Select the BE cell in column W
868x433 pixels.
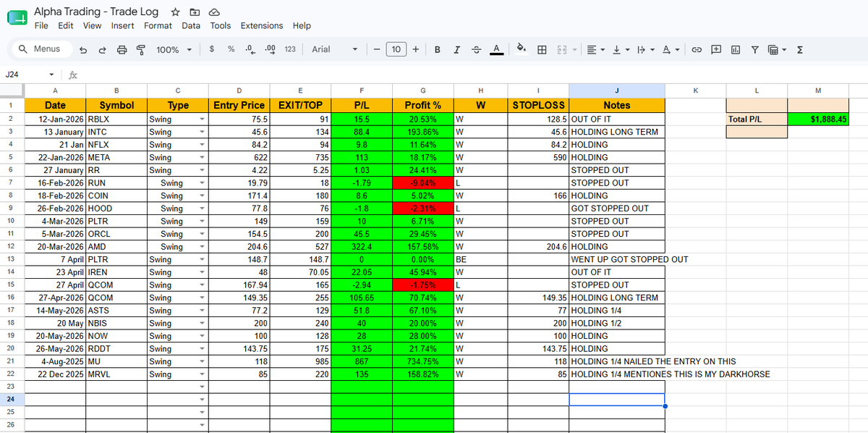click(480, 259)
